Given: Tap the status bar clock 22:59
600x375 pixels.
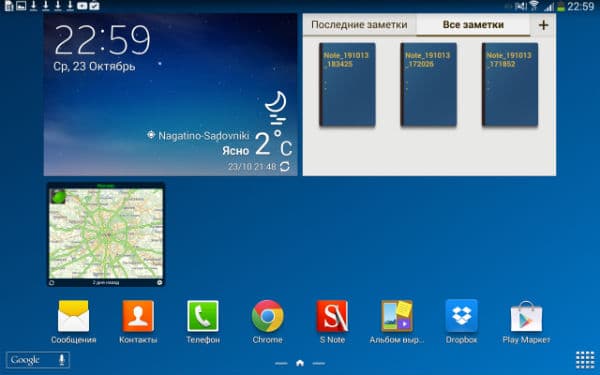Looking at the screenshot, I should [x=580, y=6].
